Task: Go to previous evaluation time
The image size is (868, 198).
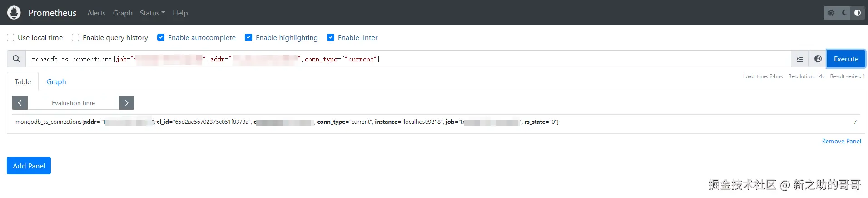Action: tap(20, 103)
